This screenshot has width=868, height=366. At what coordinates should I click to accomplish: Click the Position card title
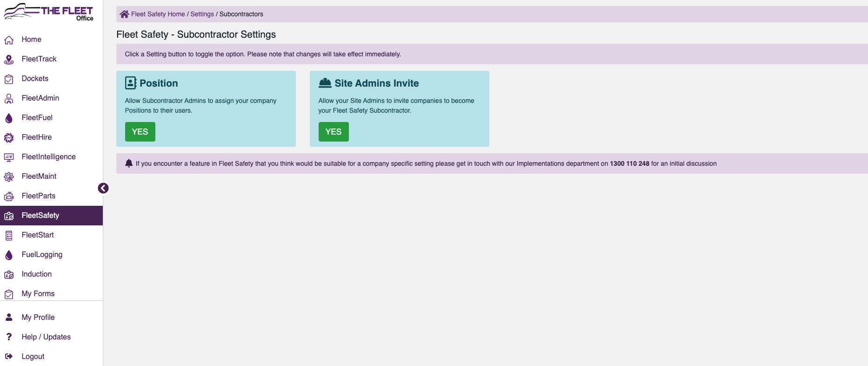click(x=159, y=83)
